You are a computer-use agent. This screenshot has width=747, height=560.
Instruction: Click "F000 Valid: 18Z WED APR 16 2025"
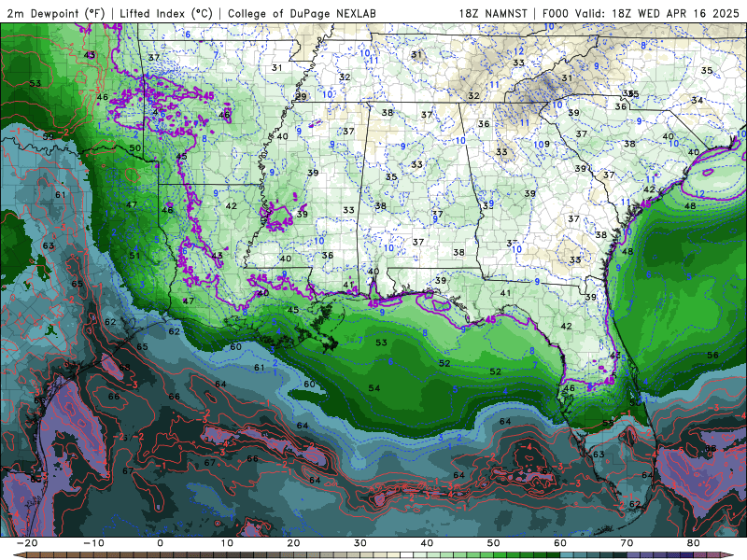click(x=641, y=13)
